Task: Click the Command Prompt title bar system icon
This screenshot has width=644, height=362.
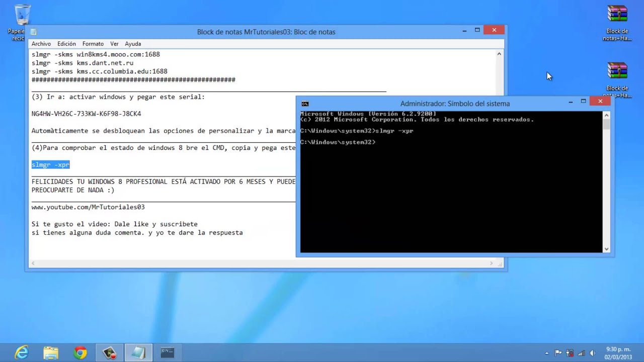Action: [x=305, y=104]
